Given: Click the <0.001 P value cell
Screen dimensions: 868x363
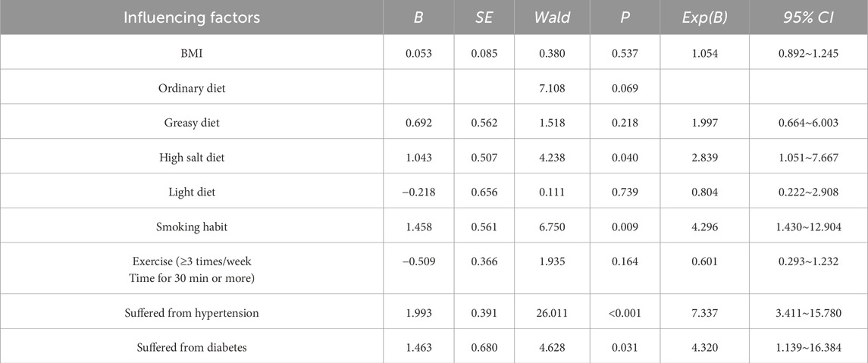Looking at the screenshot, I should pyautogui.click(x=625, y=311).
